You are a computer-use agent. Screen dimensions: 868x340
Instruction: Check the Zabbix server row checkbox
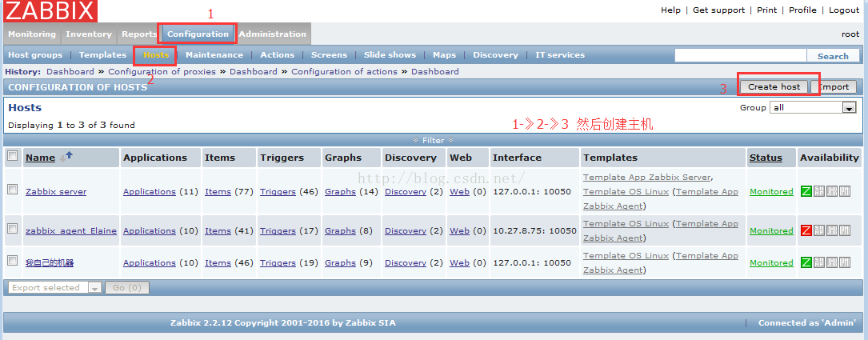pyautogui.click(x=12, y=190)
